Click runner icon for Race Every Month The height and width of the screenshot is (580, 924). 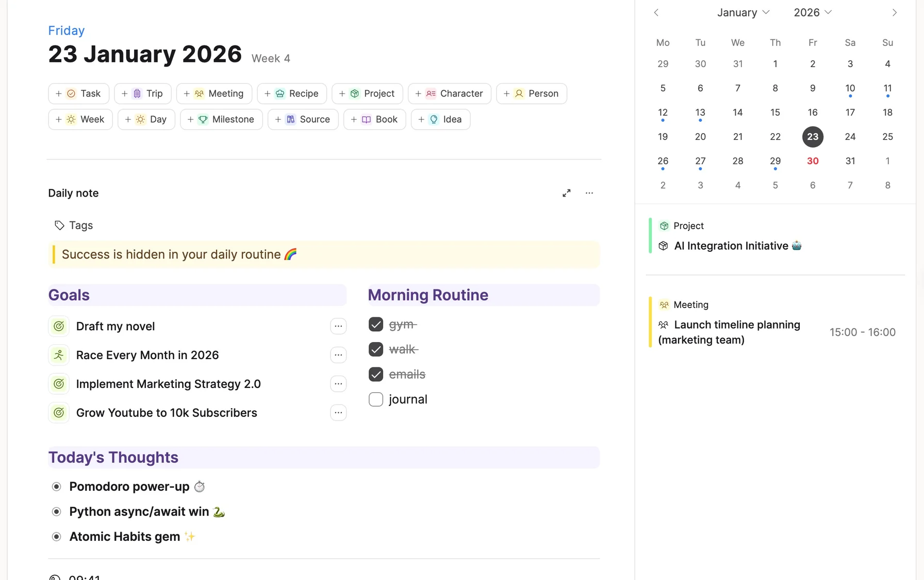click(59, 355)
